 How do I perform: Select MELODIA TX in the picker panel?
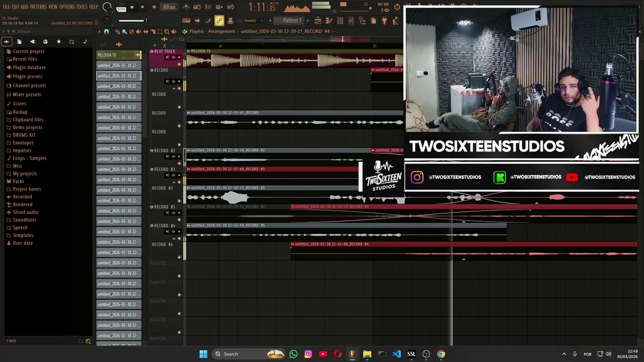click(x=119, y=55)
